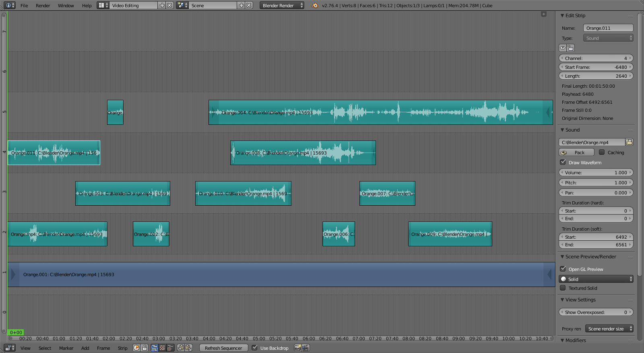Add a new scene

point(242,5)
